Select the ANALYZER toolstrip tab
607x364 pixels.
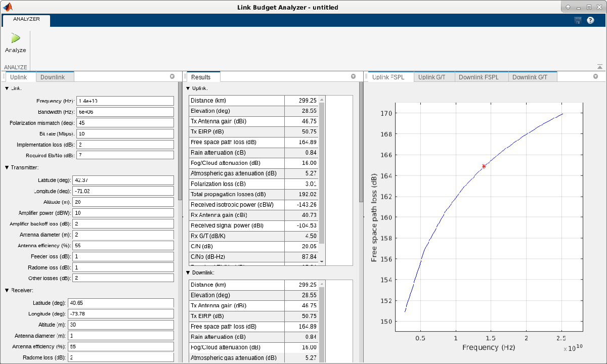coord(26,20)
